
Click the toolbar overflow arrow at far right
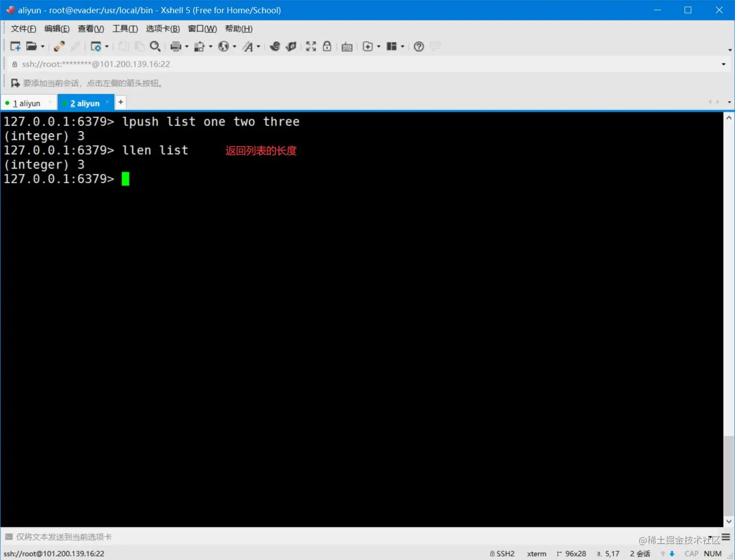click(x=730, y=50)
